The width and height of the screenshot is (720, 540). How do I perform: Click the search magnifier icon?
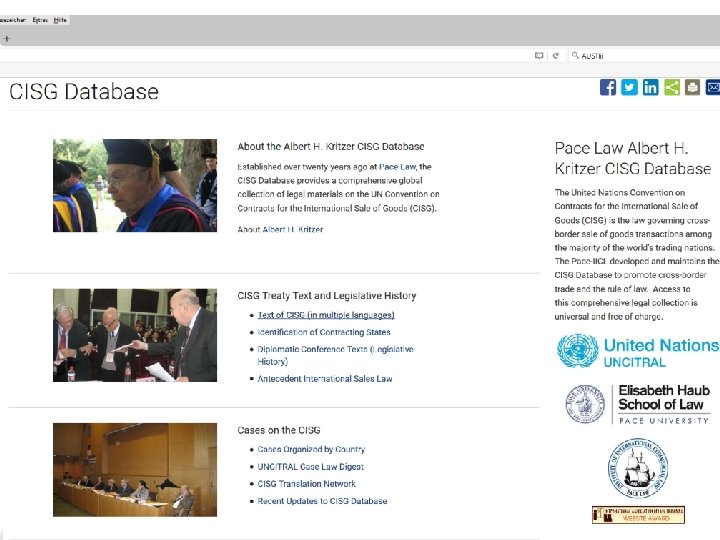(x=575, y=56)
